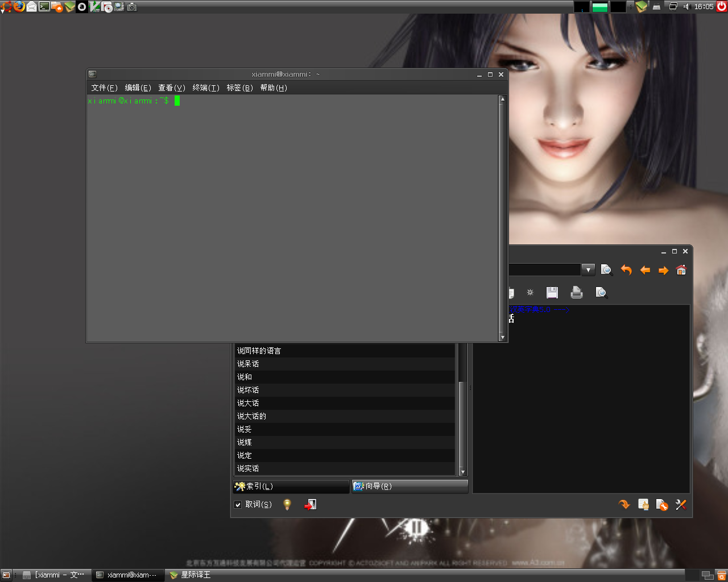Select word entry 说呆话
This screenshot has height=582, width=728.
click(x=345, y=364)
